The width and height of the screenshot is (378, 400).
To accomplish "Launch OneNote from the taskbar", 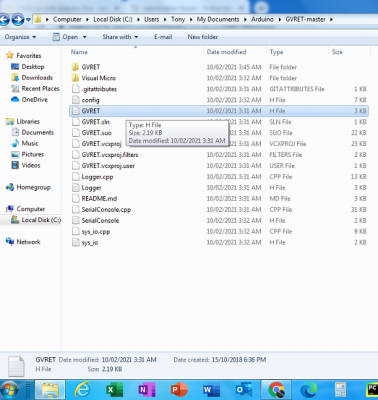I will click(x=147, y=390).
